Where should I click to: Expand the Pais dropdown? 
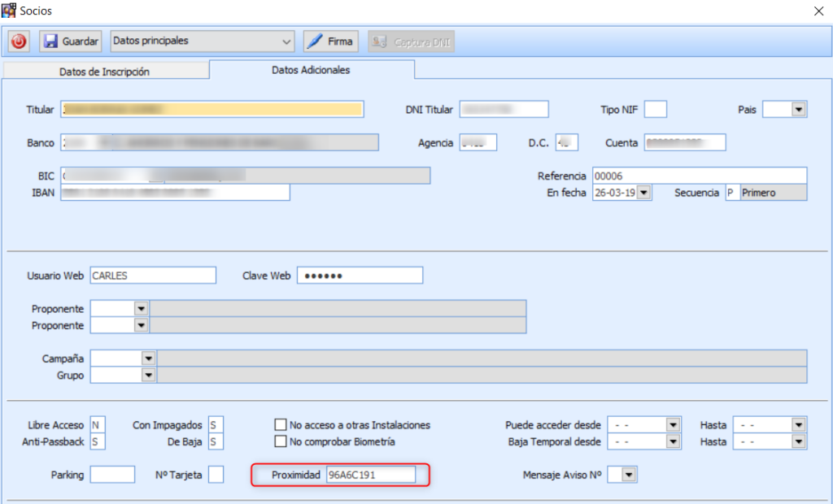pos(798,110)
